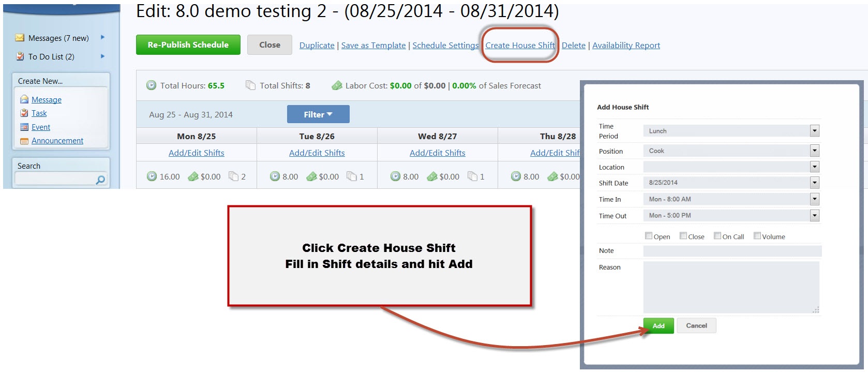Click the Create House Shift link
The width and height of the screenshot is (868, 372).
pos(520,46)
